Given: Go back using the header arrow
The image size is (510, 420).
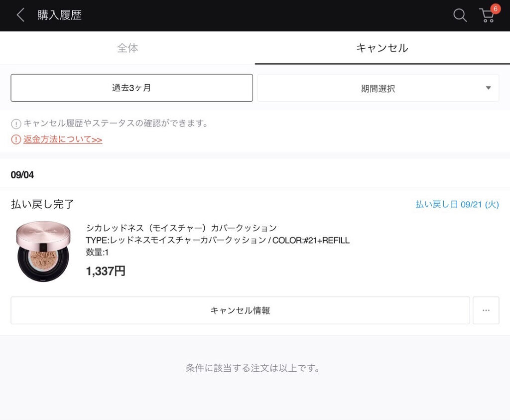Looking at the screenshot, I should click(20, 15).
